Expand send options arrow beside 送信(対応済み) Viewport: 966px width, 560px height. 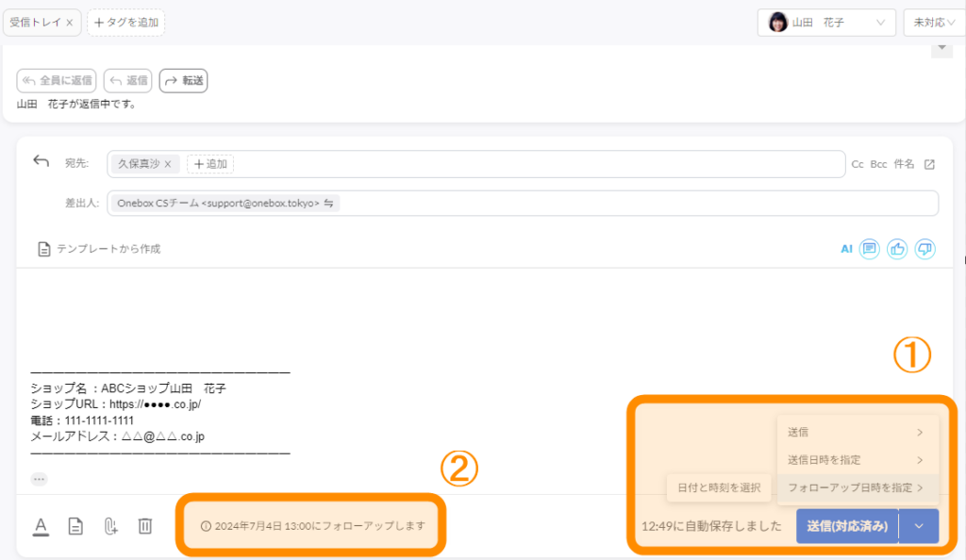coord(919,527)
